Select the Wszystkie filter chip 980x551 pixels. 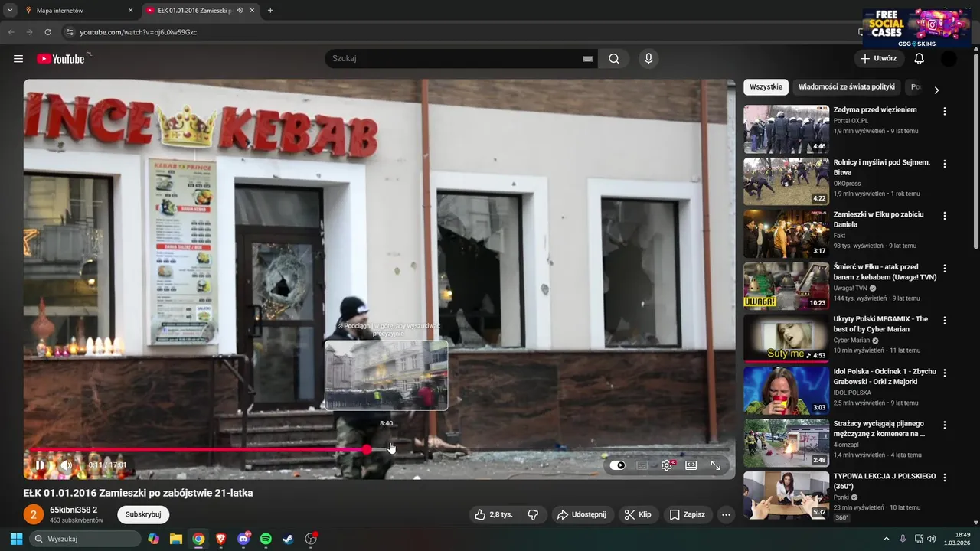tap(766, 87)
